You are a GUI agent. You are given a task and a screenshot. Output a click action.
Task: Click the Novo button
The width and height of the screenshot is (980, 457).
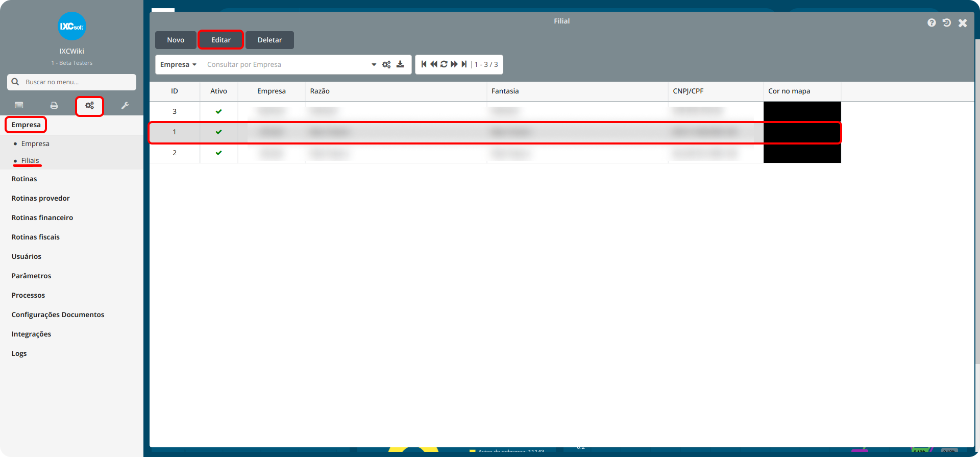(x=176, y=40)
